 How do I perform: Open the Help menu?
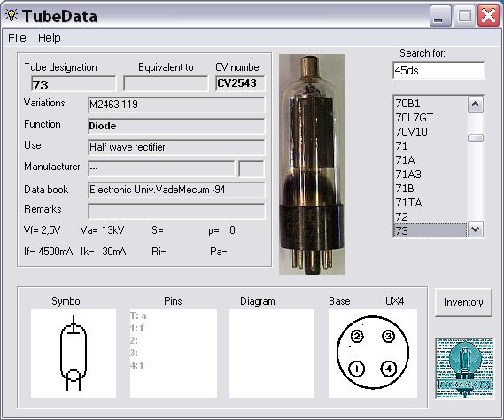50,38
